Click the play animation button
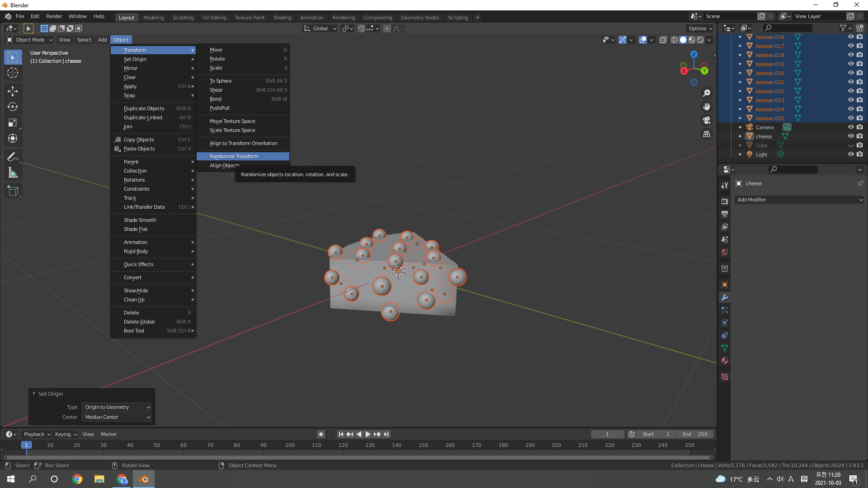This screenshot has width=868, height=488. pos(368,434)
